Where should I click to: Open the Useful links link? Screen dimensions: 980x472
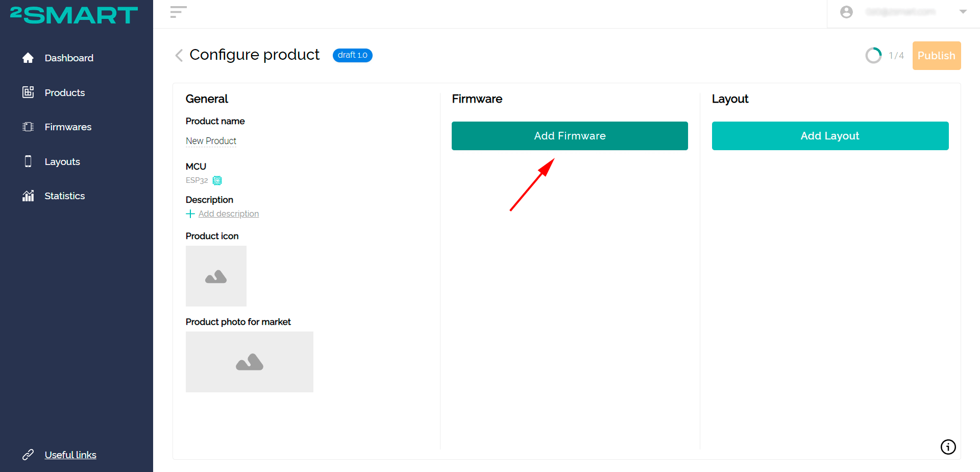(70, 455)
